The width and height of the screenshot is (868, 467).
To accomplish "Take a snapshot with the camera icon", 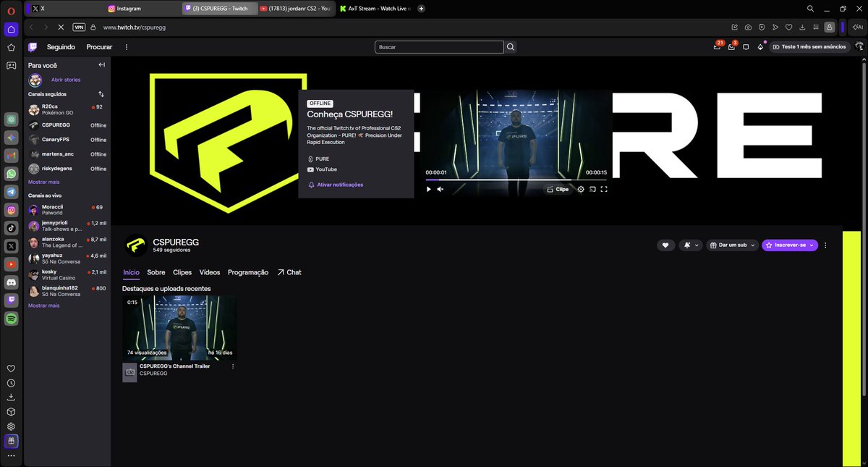I will click(x=748, y=27).
